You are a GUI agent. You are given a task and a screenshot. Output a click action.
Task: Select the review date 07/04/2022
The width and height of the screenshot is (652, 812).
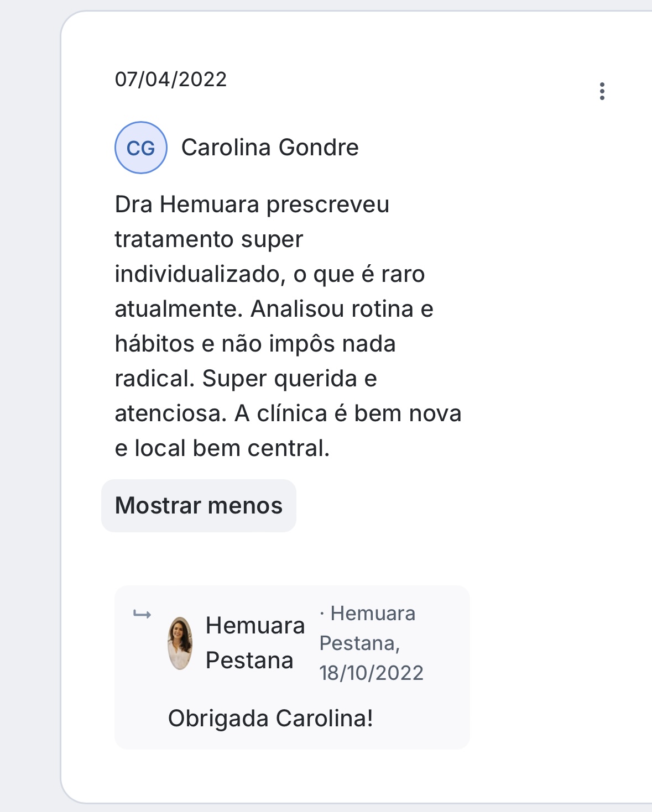click(171, 80)
